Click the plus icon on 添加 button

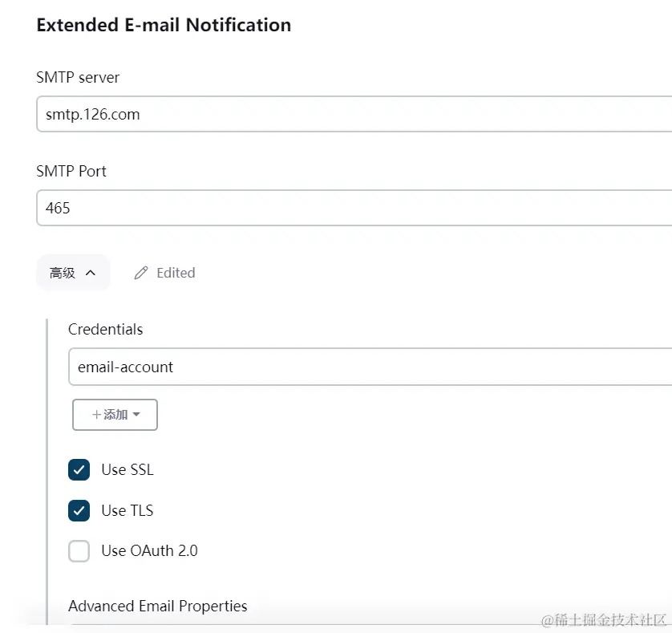click(96, 415)
